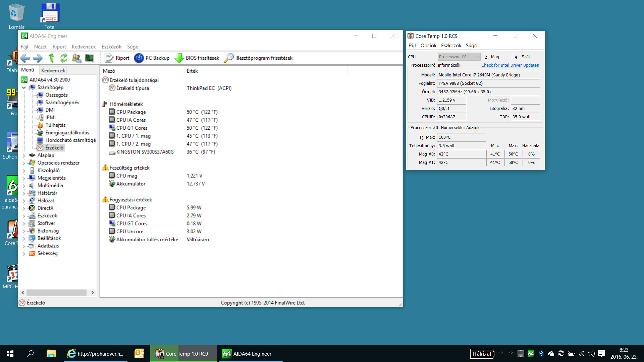Screen dimensions: 644x362
Task: Click the Modell field in Core Temp
Action: (x=488, y=75)
